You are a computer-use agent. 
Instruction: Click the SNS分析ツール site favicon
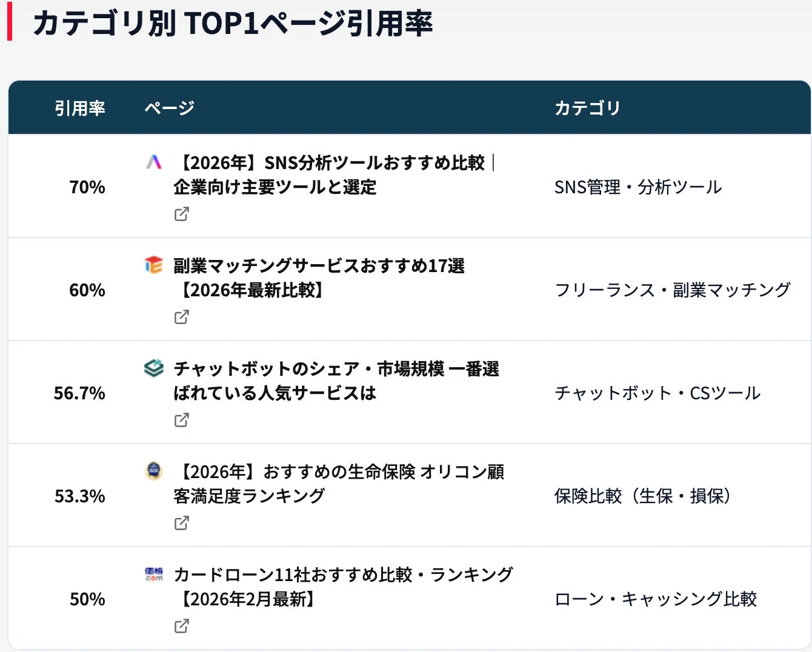pyautogui.click(x=154, y=161)
